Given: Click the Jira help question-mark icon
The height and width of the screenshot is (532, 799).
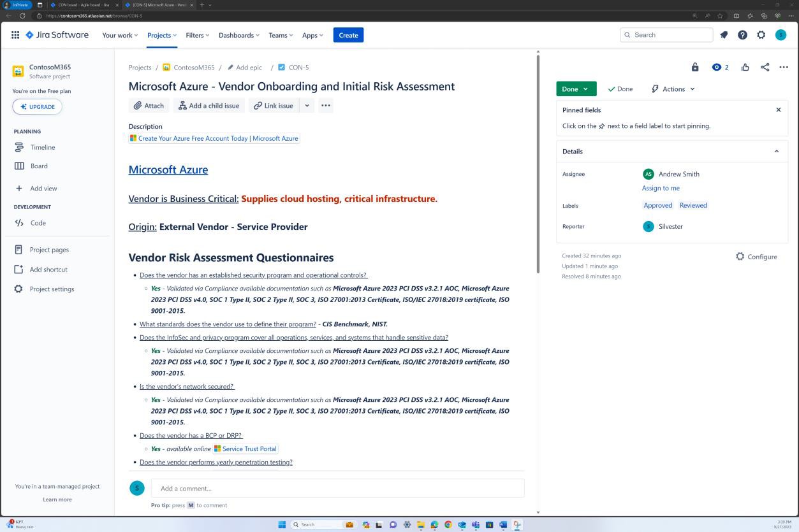Looking at the screenshot, I should 742,35.
